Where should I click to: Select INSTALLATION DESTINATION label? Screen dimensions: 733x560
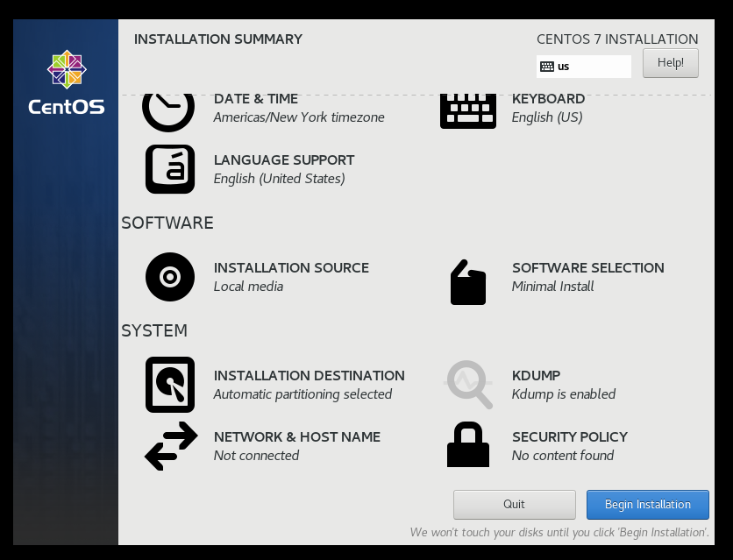[x=309, y=375]
